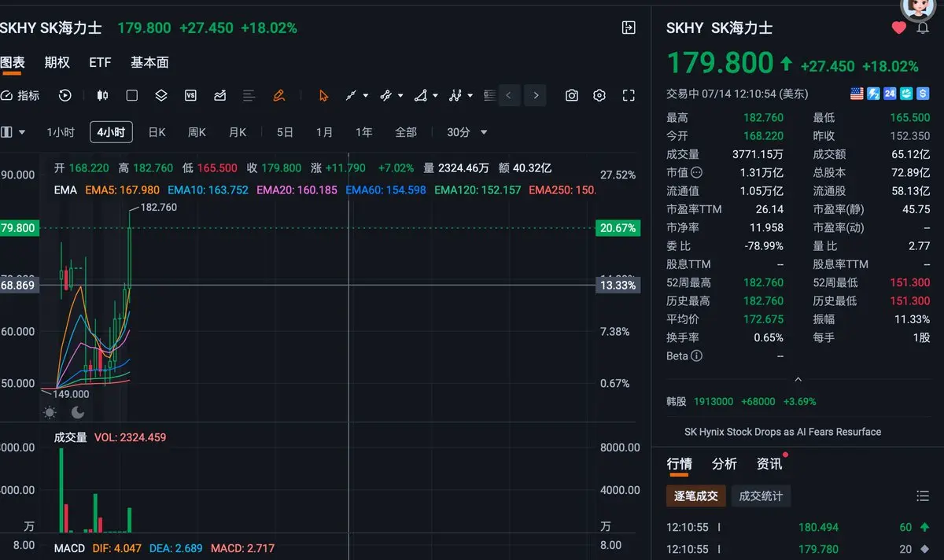The width and height of the screenshot is (944, 560).
Task: Click the 成交统计 button
Action: click(x=761, y=496)
